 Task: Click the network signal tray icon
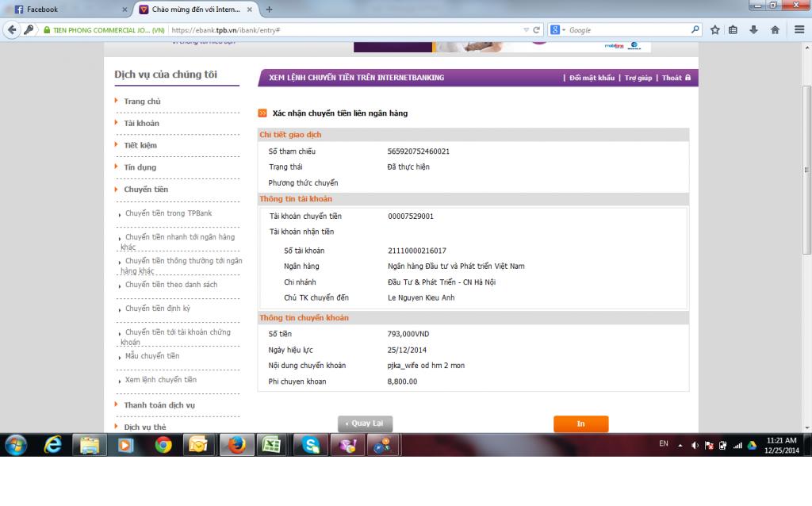coord(737,446)
